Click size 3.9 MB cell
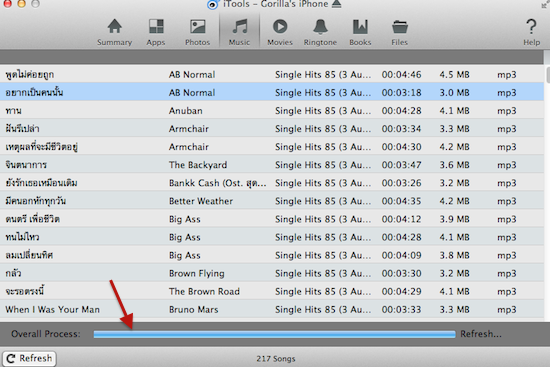Image resolution: width=550 pixels, height=367 pixels. [x=454, y=219]
